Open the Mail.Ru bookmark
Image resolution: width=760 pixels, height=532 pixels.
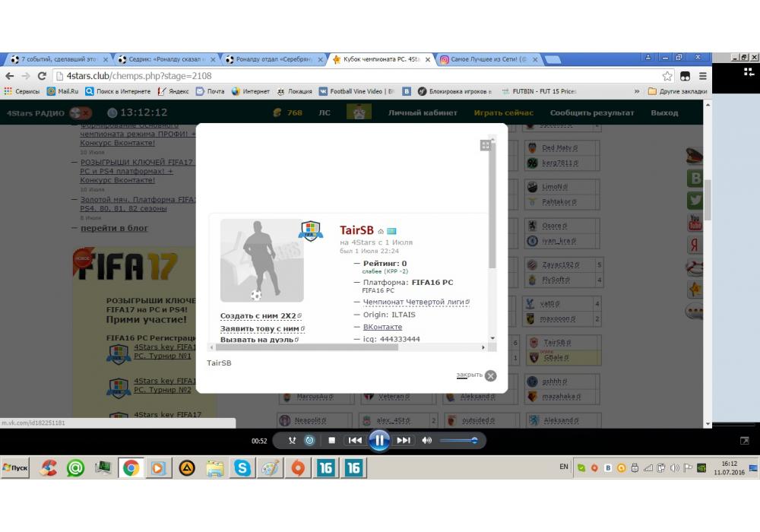tap(62, 91)
